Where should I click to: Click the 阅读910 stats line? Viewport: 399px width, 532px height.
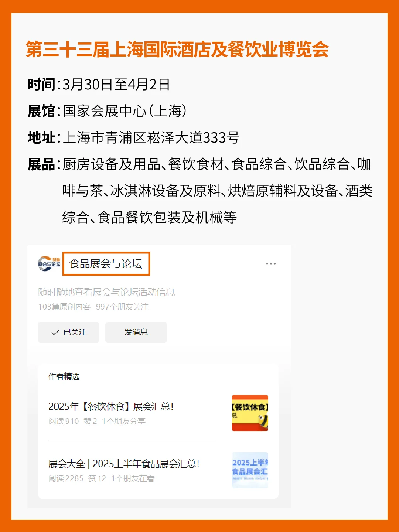(x=97, y=421)
